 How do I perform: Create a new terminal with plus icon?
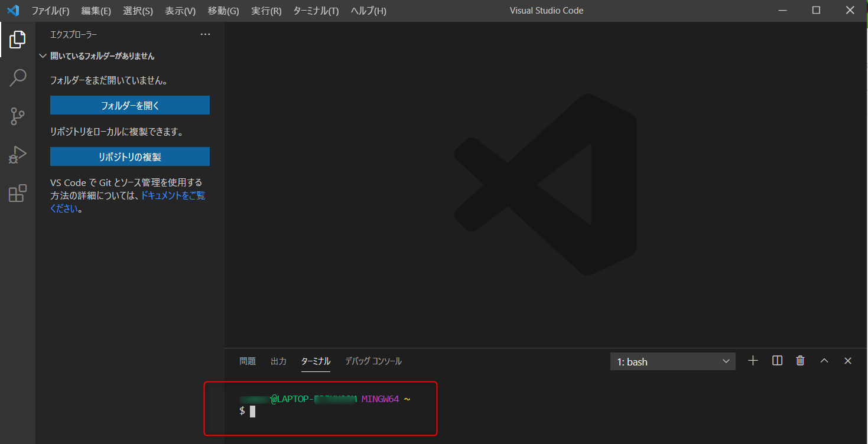coord(753,361)
